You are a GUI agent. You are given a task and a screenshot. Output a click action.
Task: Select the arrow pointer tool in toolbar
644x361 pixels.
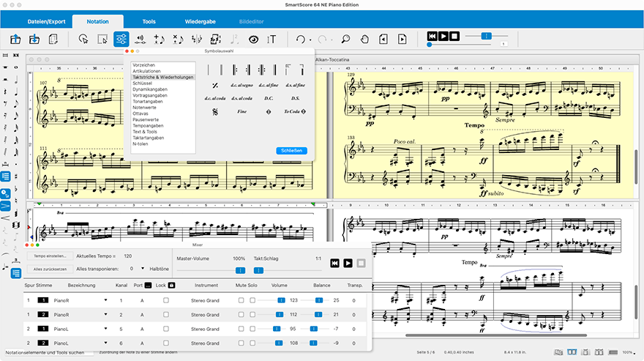pos(84,40)
